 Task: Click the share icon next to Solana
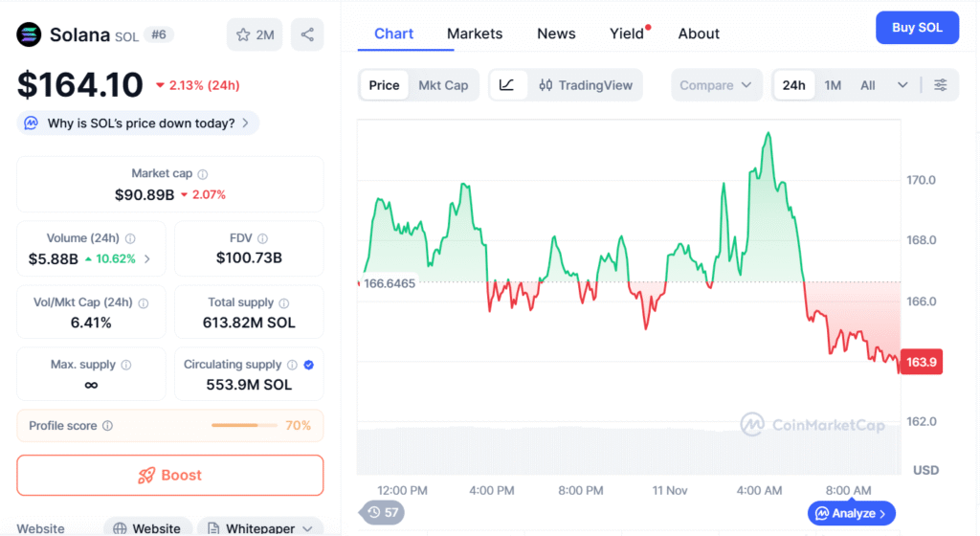click(307, 35)
